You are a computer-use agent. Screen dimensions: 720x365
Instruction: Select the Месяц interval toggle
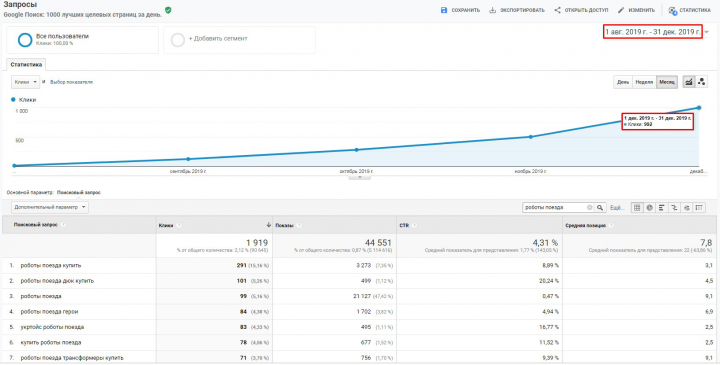[667, 82]
